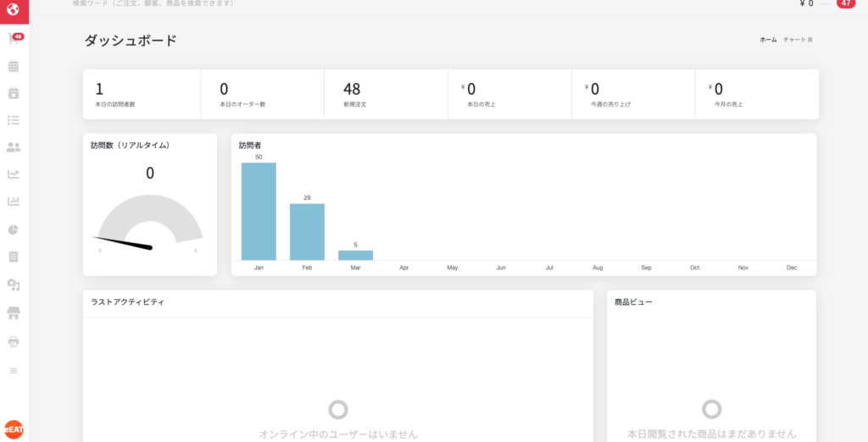The height and width of the screenshot is (442, 868).
Task: Click the storefront shop icon
Action: click(14, 313)
